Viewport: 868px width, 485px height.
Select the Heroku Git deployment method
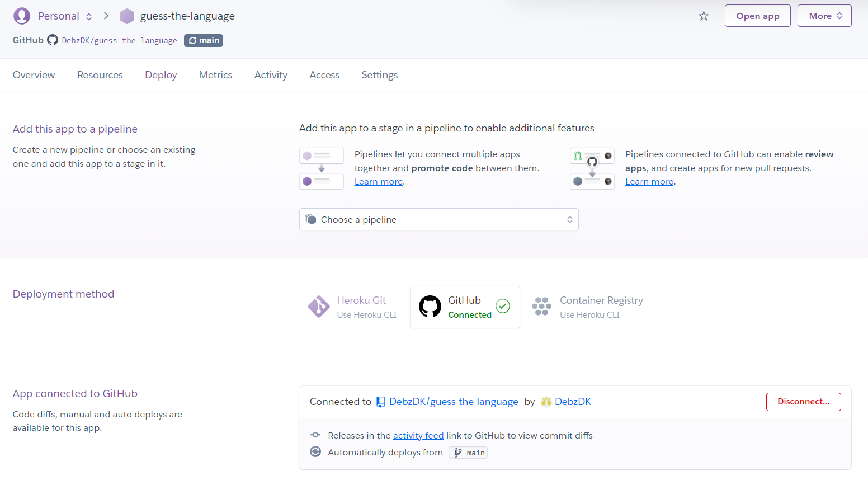point(352,307)
